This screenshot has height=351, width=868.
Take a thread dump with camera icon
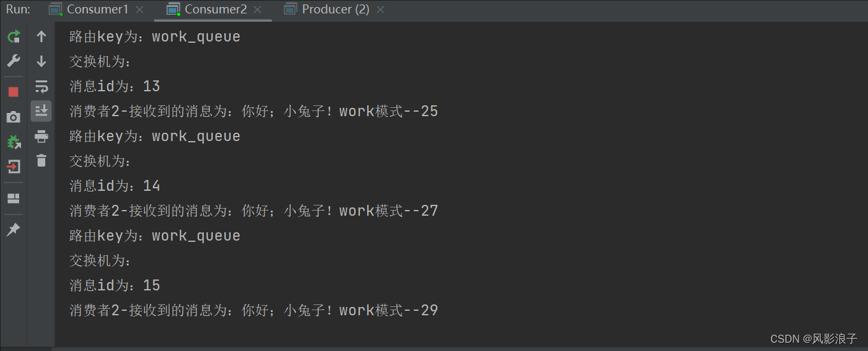click(x=13, y=117)
